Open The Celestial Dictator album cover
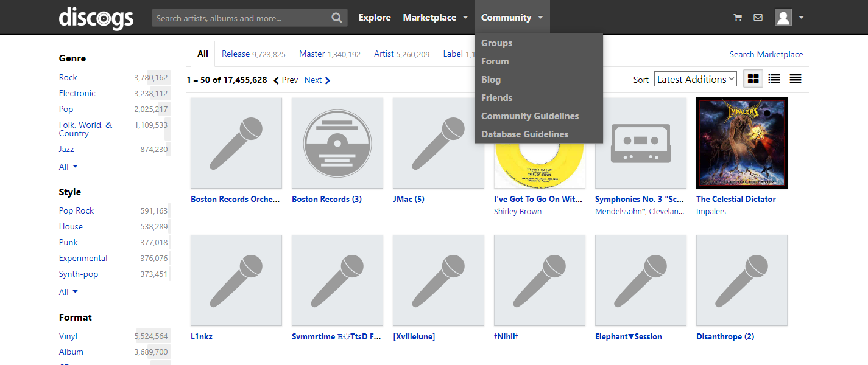This screenshot has height=365, width=868. coord(741,143)
